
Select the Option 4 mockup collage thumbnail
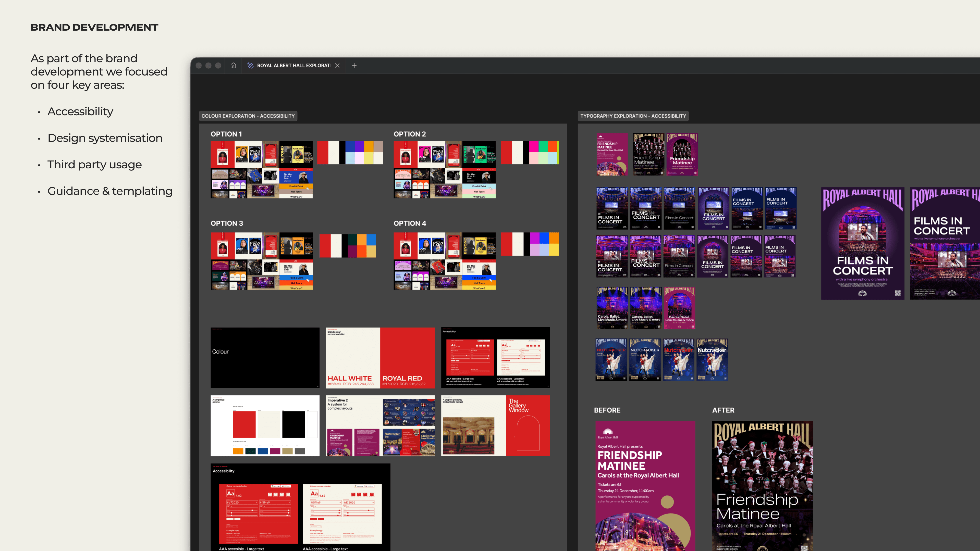[x=444, y=261]
